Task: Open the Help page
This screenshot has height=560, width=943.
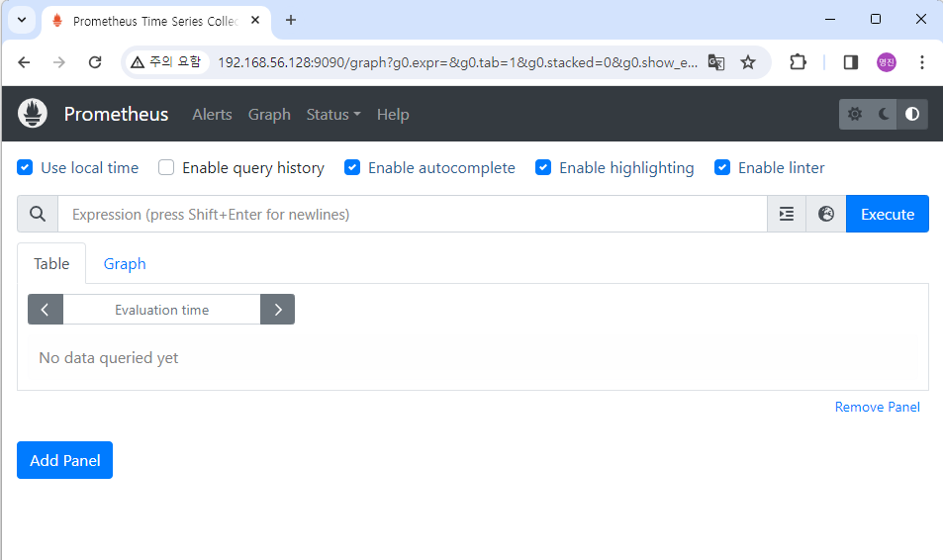Action: [393, 115]
